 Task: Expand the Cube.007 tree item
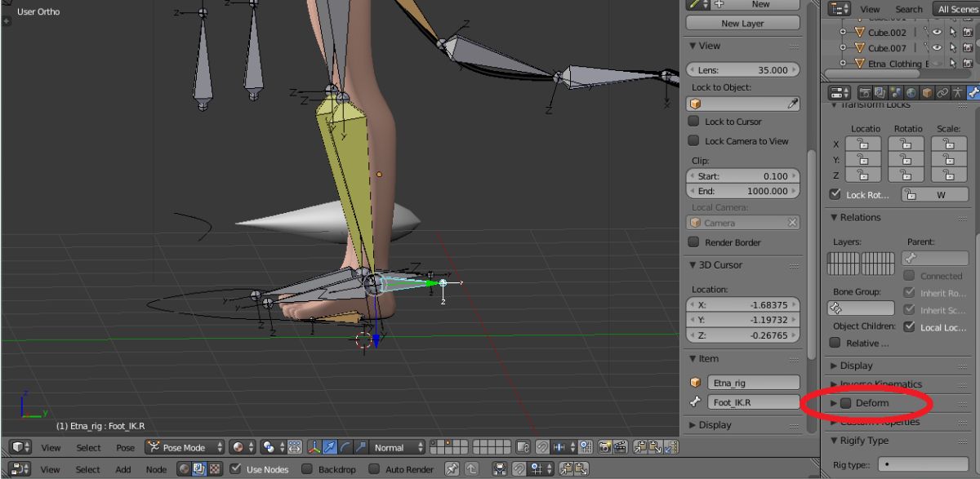pos(844,48)
